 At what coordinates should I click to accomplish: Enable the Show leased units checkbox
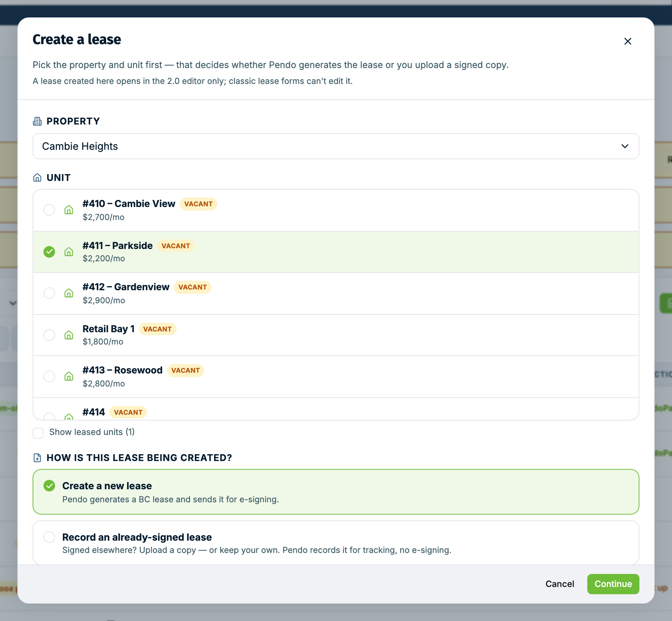[38, 433]
